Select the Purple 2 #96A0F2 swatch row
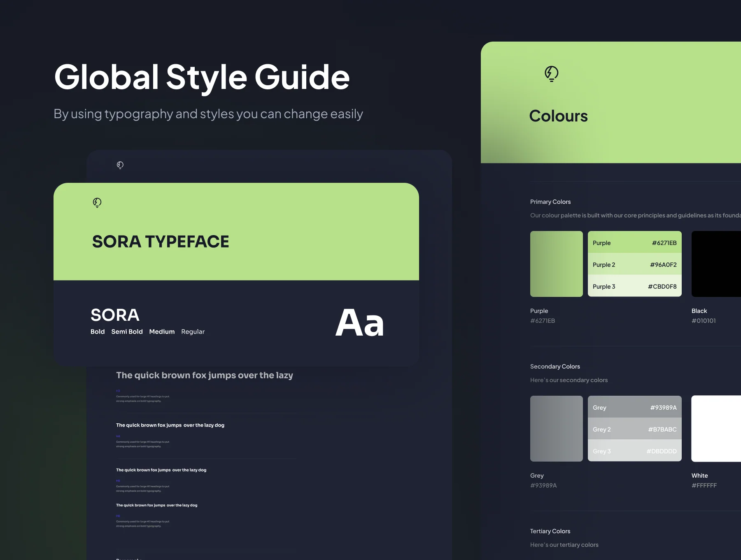Viewport: 741px width, 560px height. point(635,264)
